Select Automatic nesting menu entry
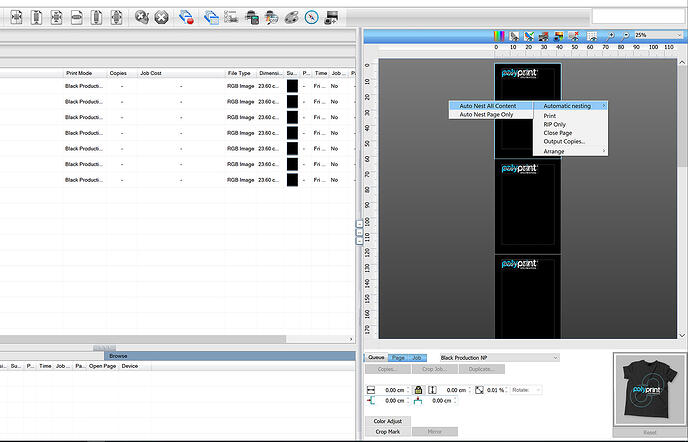Screen dimensions: 688x442 click(570, 106)
